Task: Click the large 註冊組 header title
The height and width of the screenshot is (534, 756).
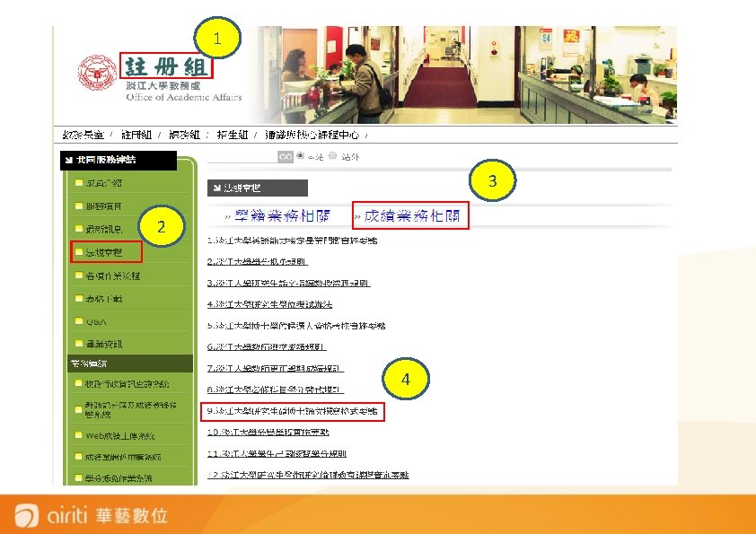Action: (x=166, y=66)
